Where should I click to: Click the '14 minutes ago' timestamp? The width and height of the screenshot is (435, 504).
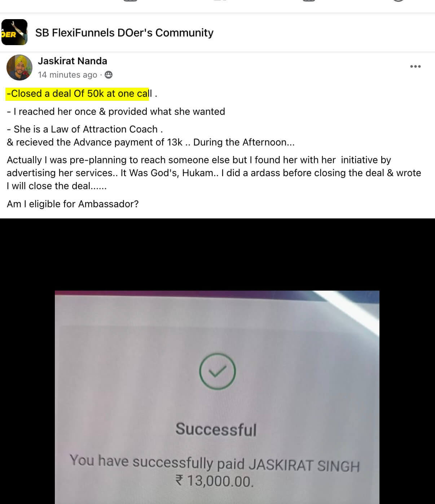tap(67, 75)
